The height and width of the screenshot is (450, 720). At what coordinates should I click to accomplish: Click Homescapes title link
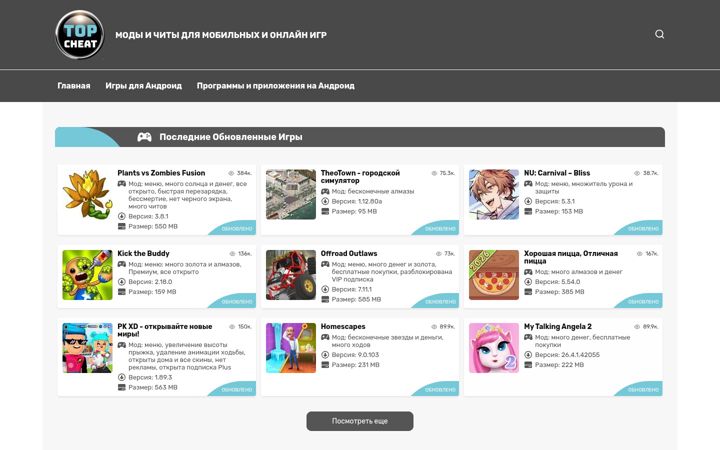(x=343, y=326)
